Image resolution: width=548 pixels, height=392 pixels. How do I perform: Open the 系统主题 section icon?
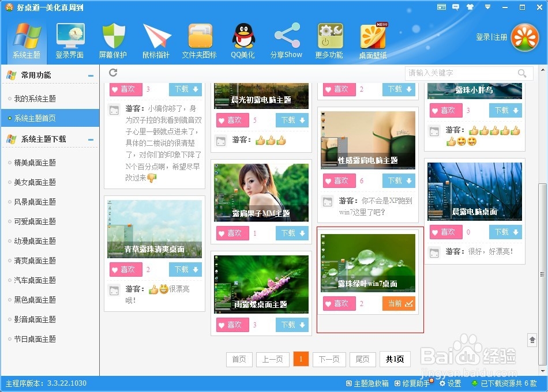[27, 36]
